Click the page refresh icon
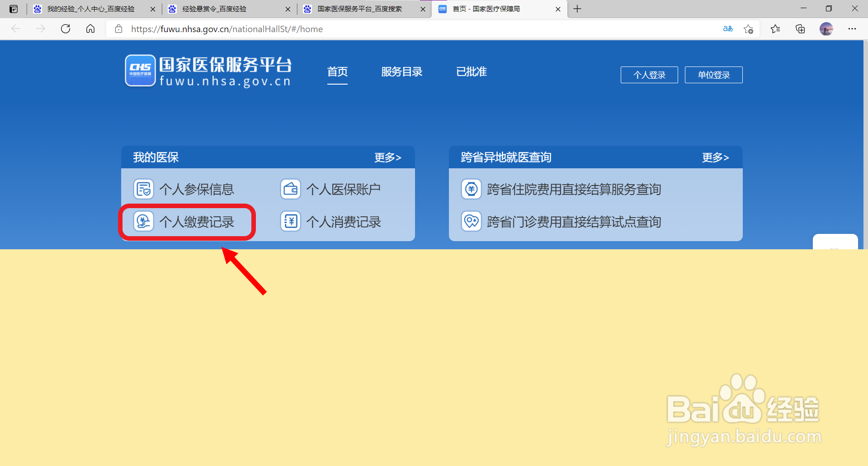This screenshot has height=466, width=868. click(66, 29)
